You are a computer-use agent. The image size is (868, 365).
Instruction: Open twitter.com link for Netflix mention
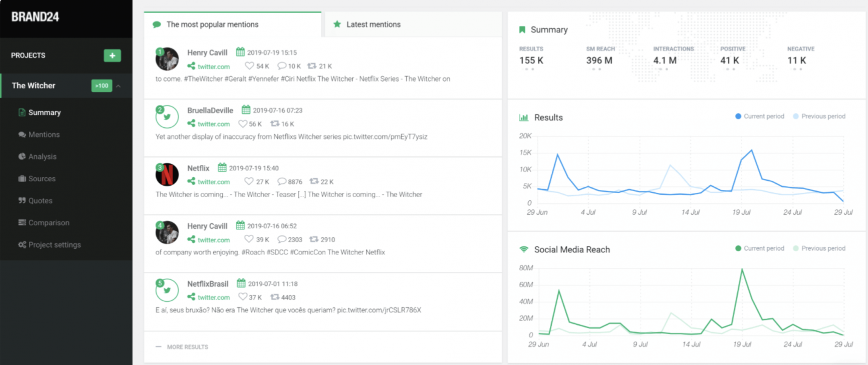click(213, 182)
